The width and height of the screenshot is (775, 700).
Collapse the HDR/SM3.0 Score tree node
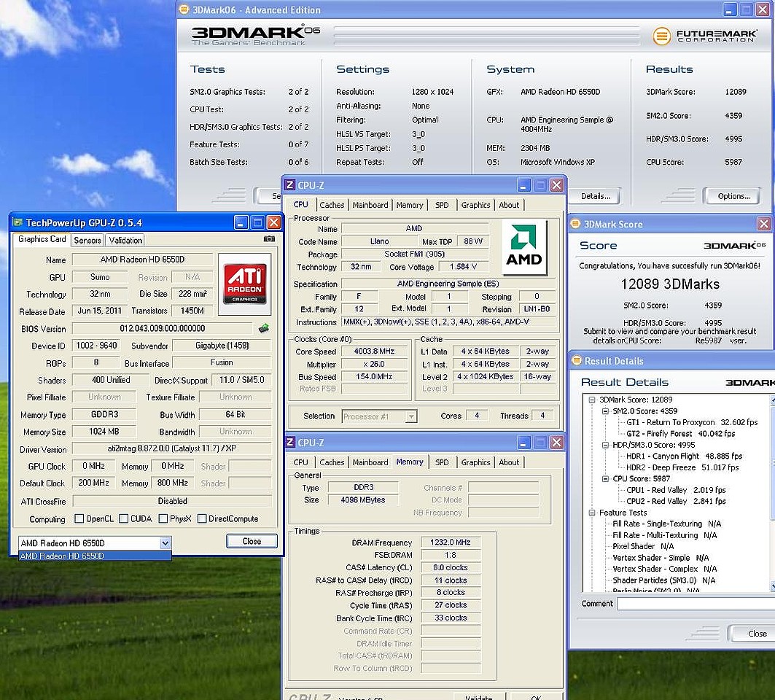(605, 444)
